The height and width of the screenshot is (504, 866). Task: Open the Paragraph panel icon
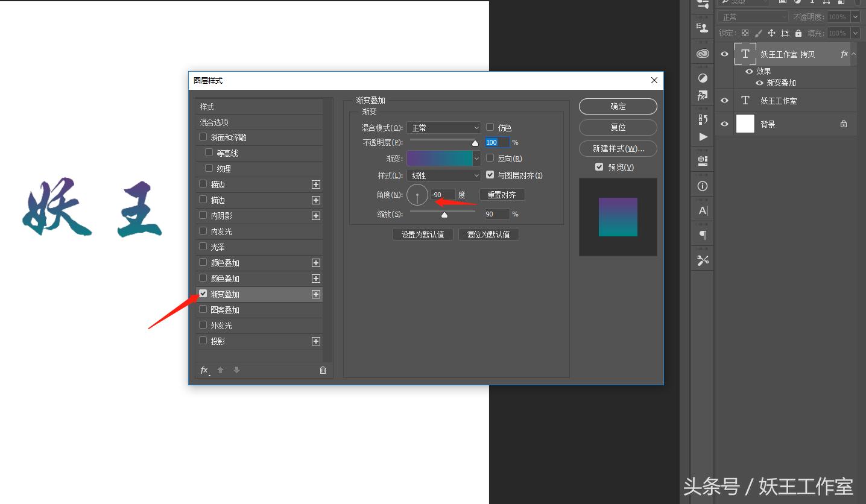tap(702, 235)
